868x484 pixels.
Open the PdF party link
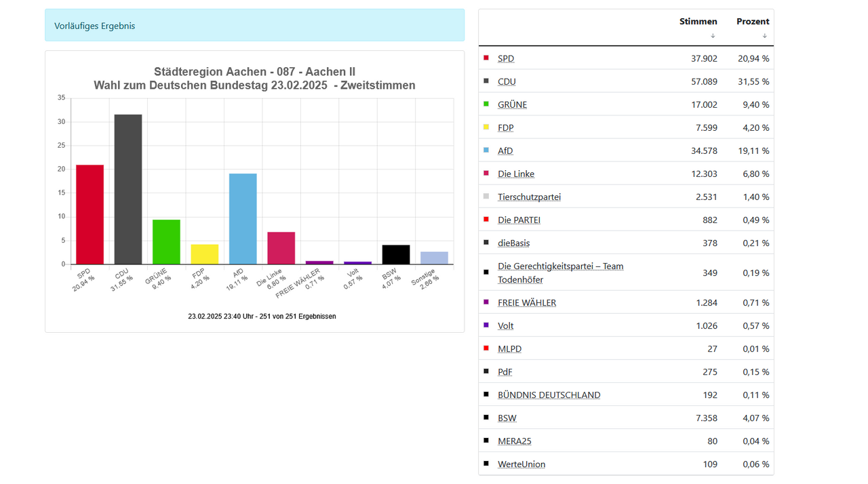point(505,372)
